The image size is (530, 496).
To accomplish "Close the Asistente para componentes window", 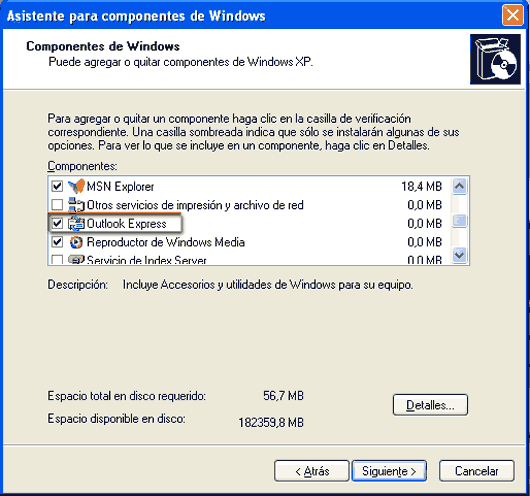I will tap(512, 15).
